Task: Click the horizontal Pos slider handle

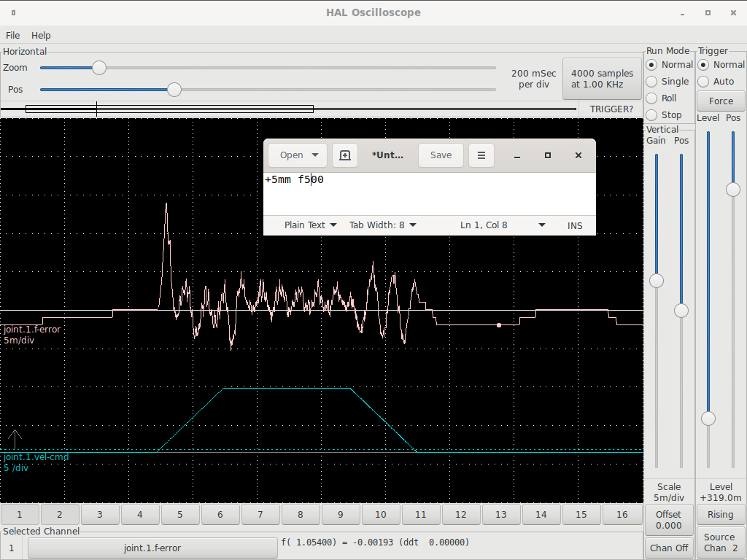Action: click(x=174, y=90)
